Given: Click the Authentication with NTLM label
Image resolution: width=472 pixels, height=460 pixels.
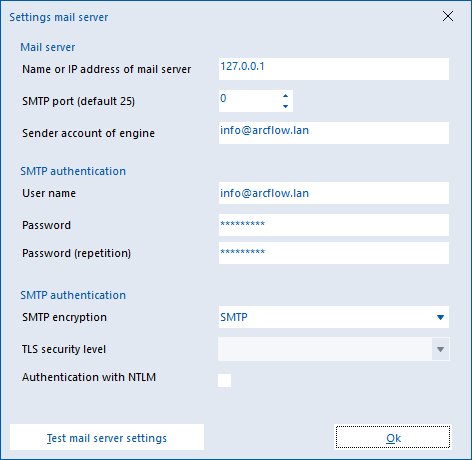Looking at the screenshot, I should coord(89,377).
